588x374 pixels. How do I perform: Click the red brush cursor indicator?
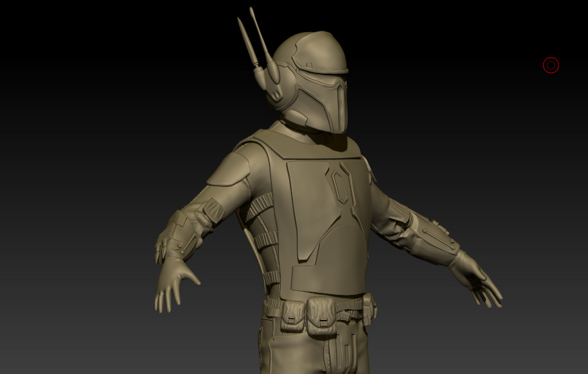[x=551, y=65]
